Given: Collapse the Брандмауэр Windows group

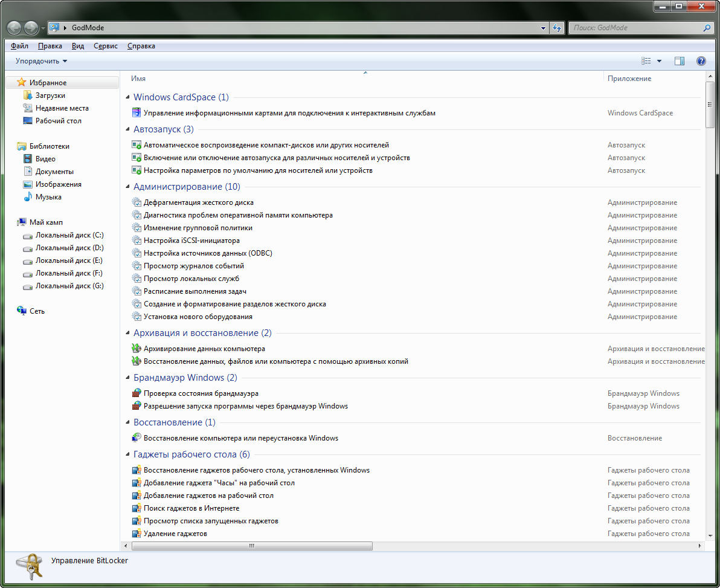Looking at the screenshot, I should pyautogui.click(x=127, y=377).
